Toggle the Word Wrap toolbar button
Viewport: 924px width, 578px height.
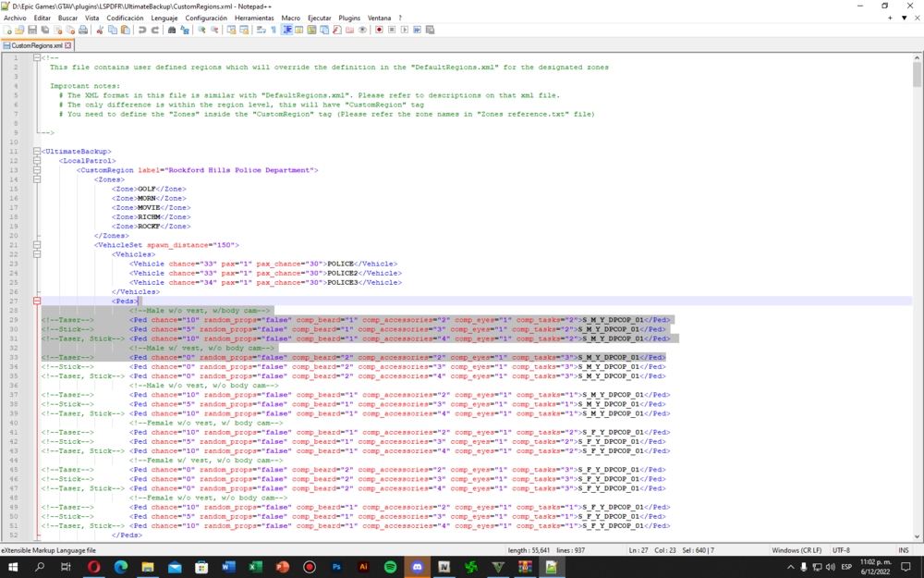(261, 30)
